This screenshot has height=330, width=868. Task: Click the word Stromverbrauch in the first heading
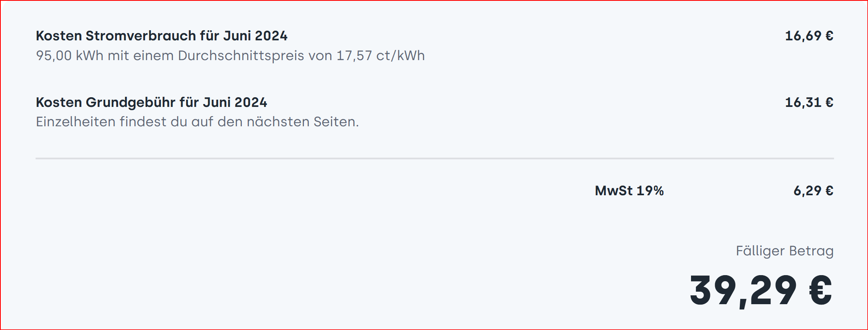pos(140,36)
